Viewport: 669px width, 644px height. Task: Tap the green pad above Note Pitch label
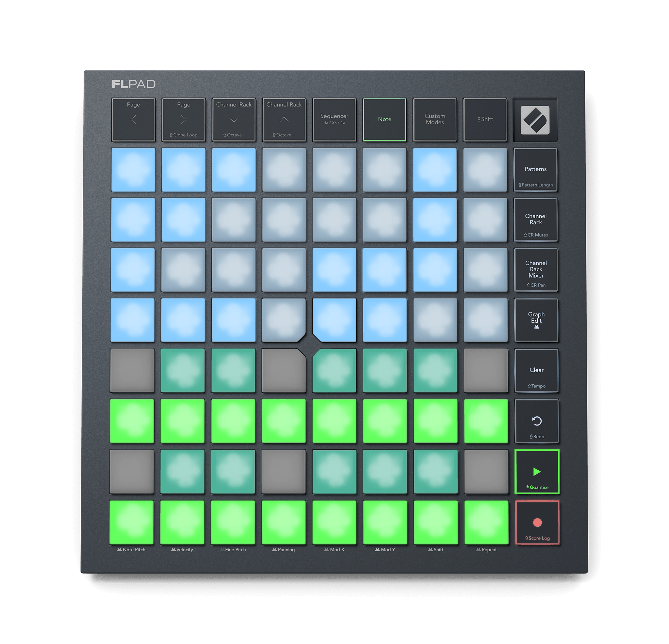[131, 522]
